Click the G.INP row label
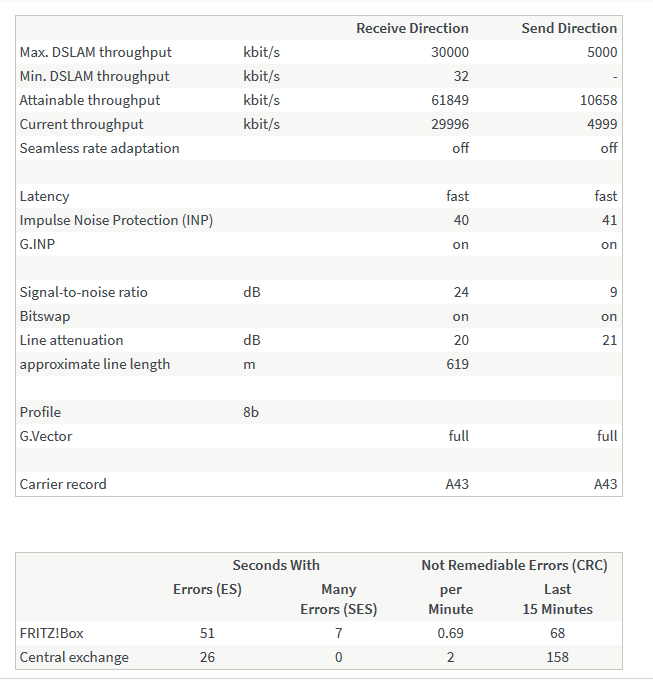653x692 pixels. 38,244
